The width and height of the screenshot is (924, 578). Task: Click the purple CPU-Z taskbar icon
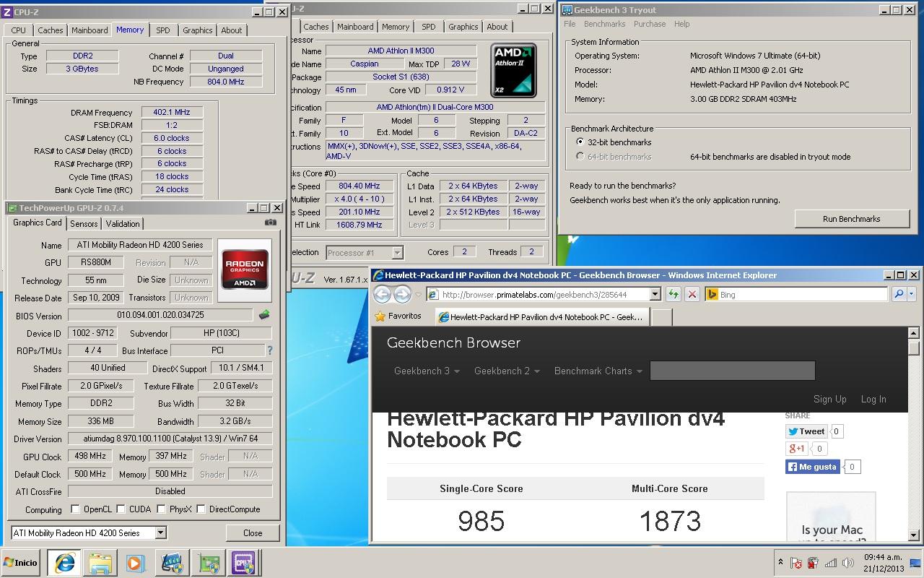244,563
